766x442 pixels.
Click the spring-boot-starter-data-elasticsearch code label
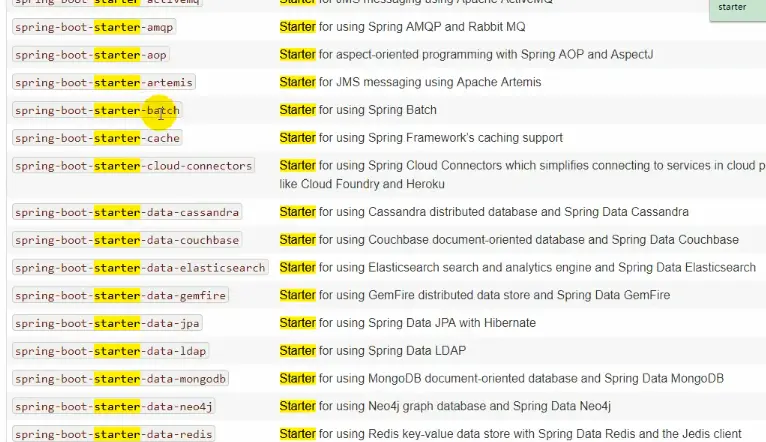[140, 268]
